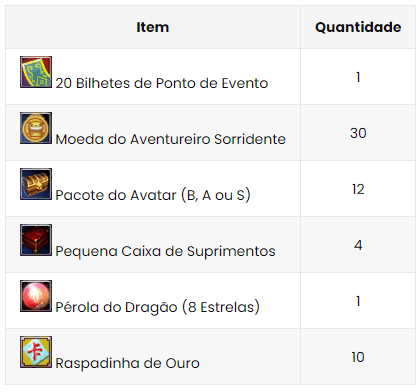Click the Raspadinha de Ouro card icon
Viewport: 420px width, 392px height.
tap(36, 352)
